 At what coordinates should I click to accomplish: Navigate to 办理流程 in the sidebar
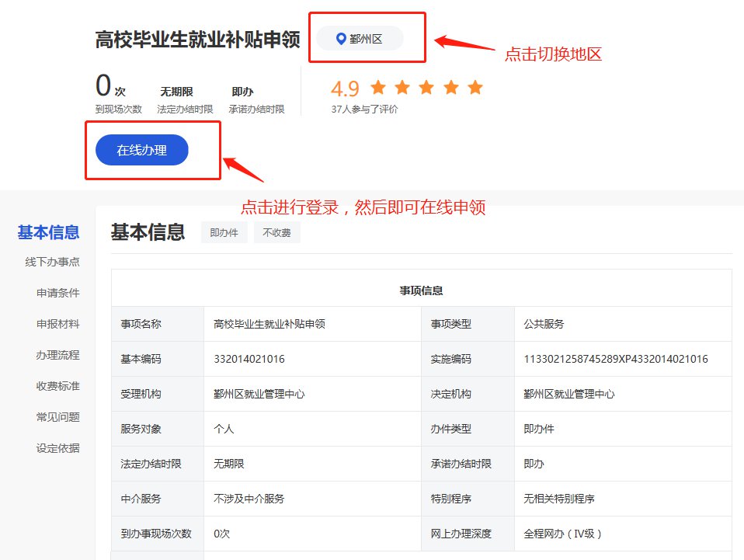57,355
